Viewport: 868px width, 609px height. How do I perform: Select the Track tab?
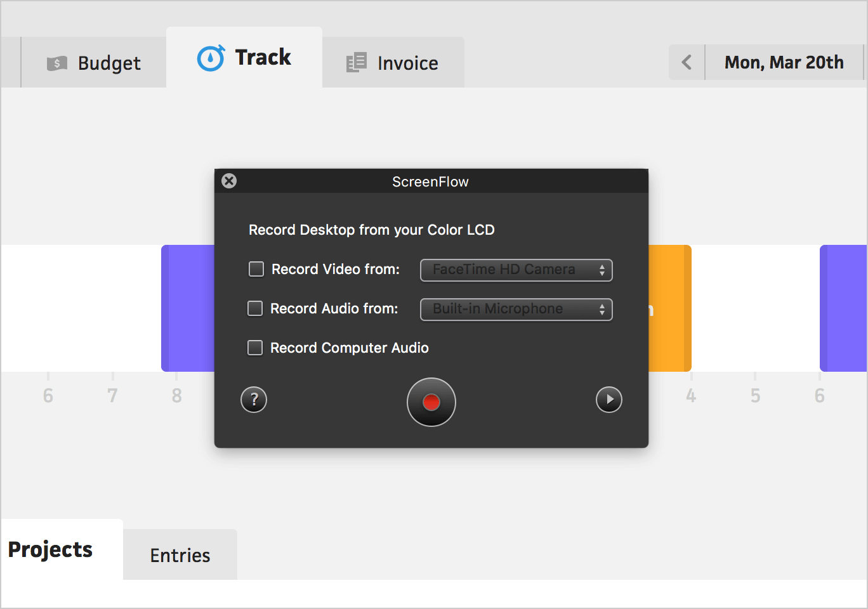click(244, 58)
